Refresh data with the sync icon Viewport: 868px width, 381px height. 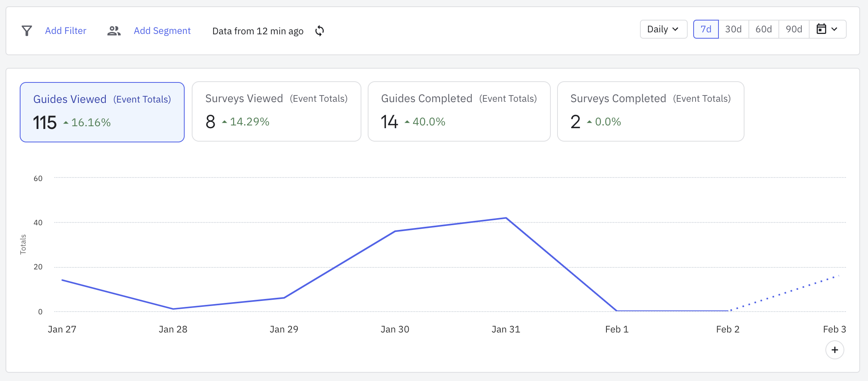pos(320,31)
